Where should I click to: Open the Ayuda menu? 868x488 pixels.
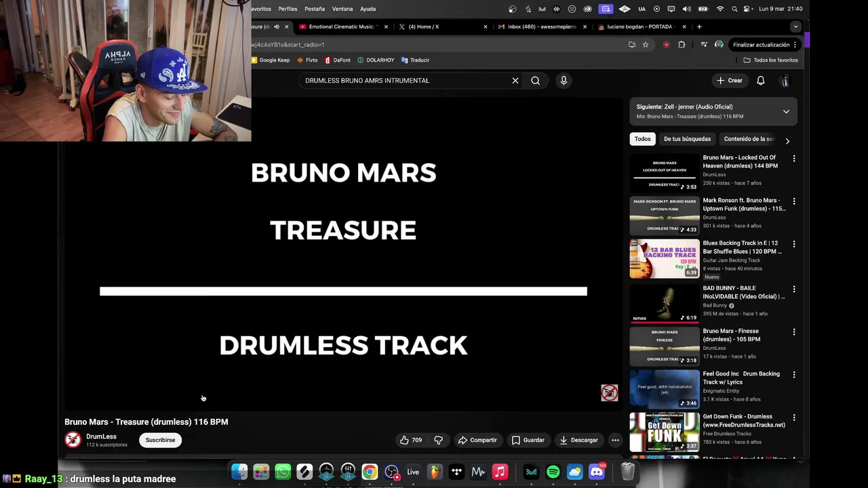click(x=368, y=9)
